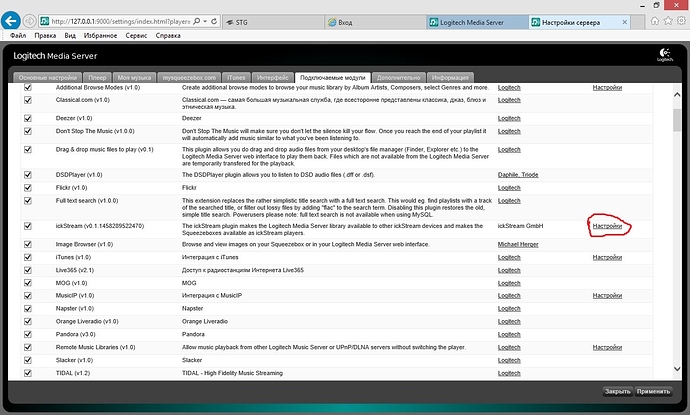Screen dimensions: 690x415
Task: Open the browser tools gear icon
Action: click(x=681, y=21)
